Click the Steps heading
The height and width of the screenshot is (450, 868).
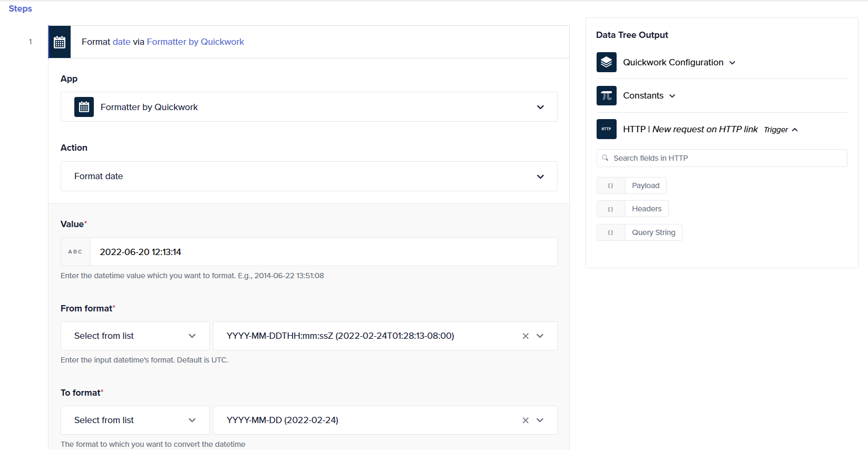[20, 8]
